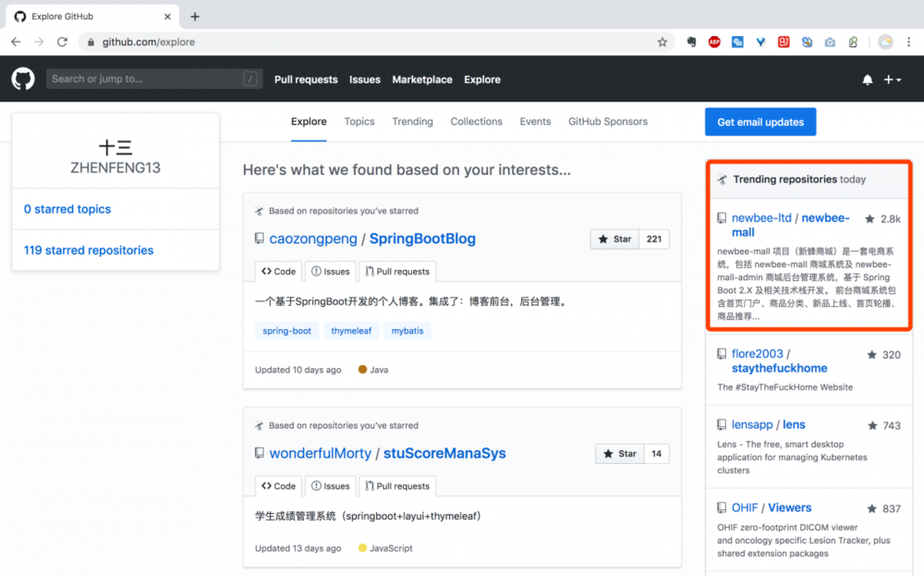Open the notifications bell icon

click(x=867, y=80)
